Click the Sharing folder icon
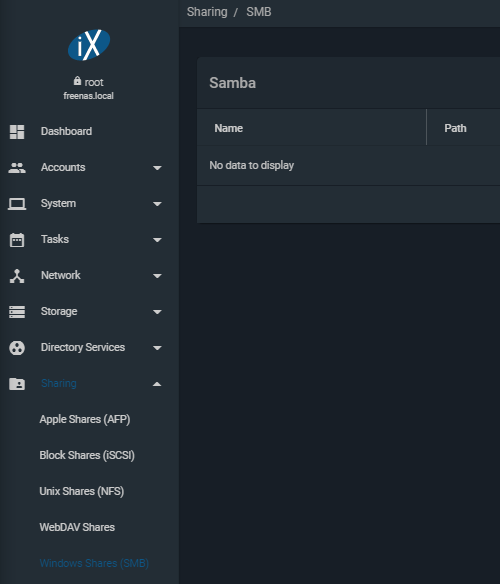500x584 pixels. (x=17, y=384)
